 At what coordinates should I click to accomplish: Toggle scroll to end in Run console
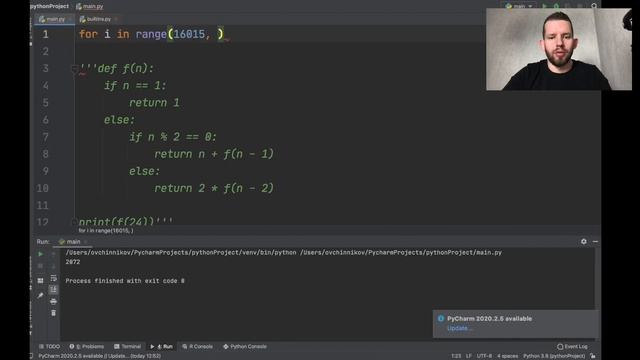tap(53, 290)
